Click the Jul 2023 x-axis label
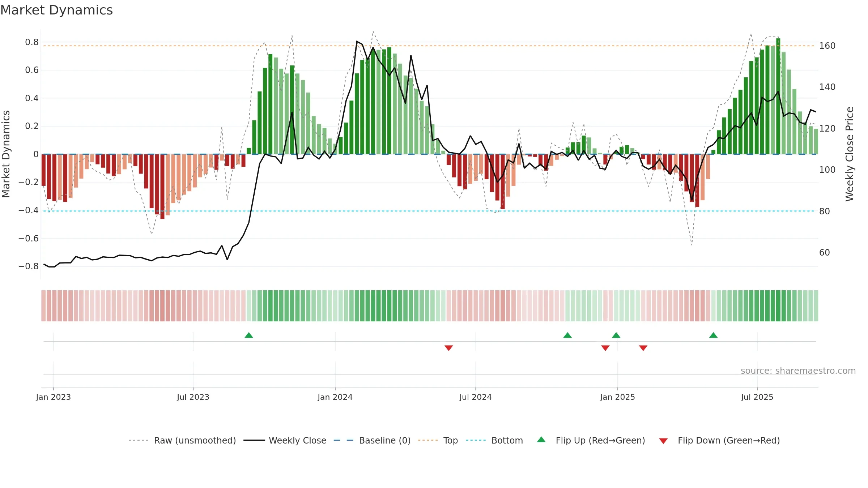The image size is (868, 488). 193,397
